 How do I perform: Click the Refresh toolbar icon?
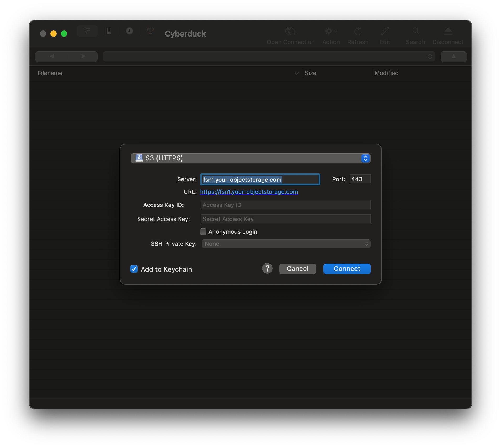(358, 32)
